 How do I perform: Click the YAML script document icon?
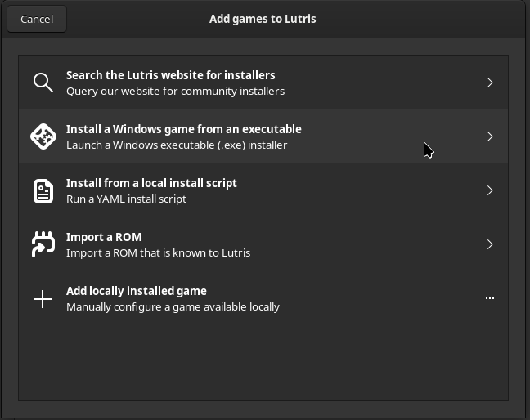43,190
